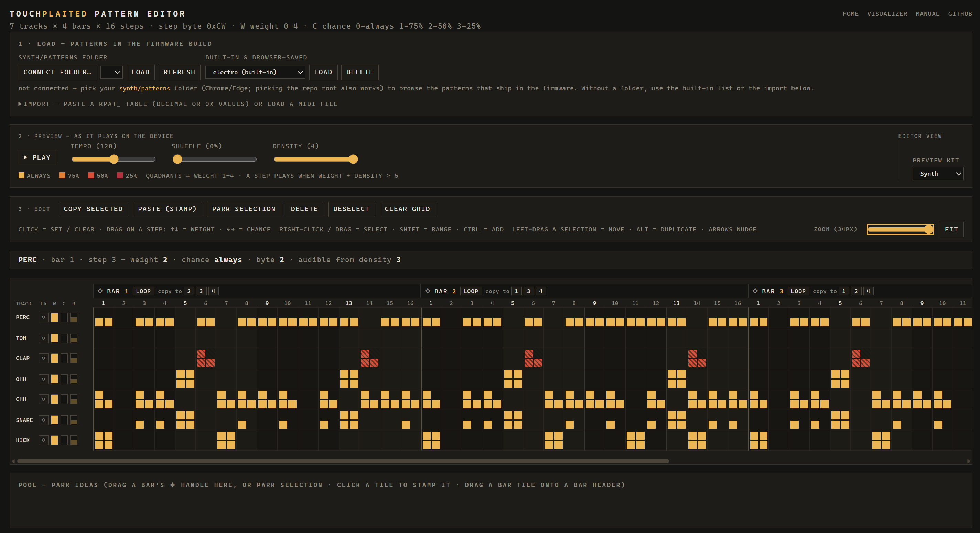The image size is (980, 533).
Task: Open the VISUALIZER page
Action: [x=887, y=14]
